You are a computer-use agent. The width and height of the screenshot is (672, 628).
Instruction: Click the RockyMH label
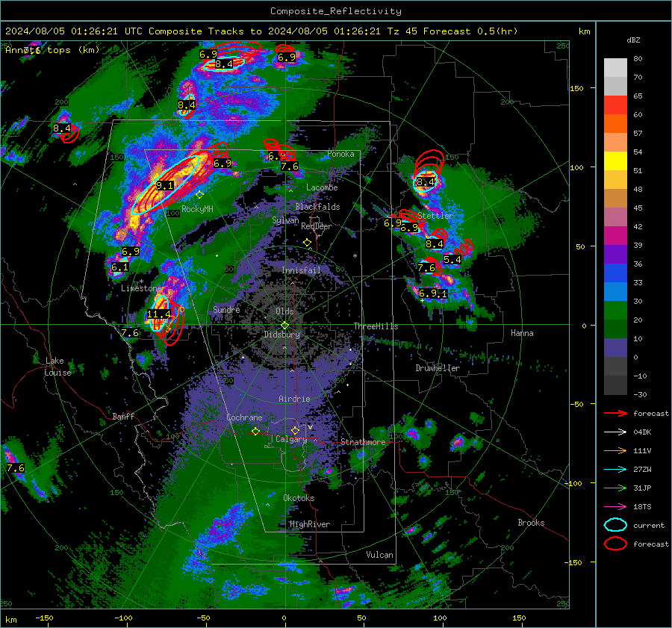[198, 209]
